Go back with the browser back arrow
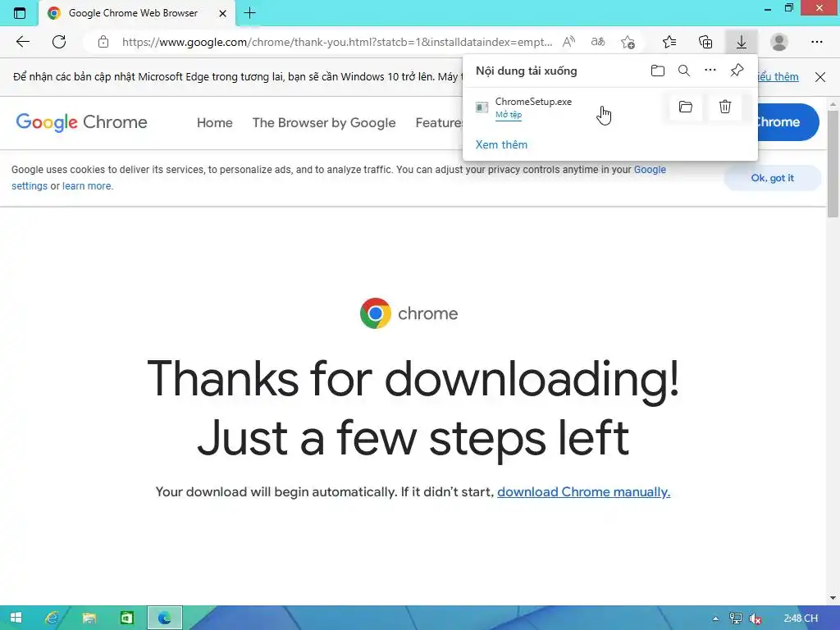 (22, 42)
